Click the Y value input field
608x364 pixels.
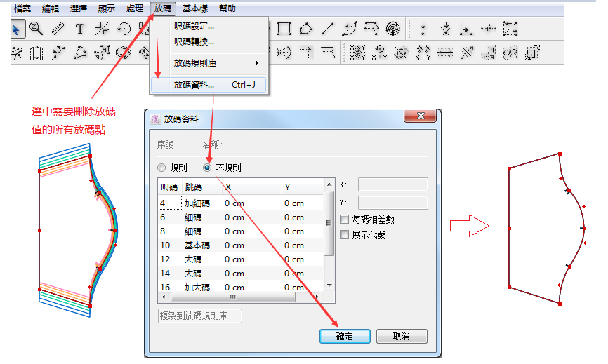[392, 203]
